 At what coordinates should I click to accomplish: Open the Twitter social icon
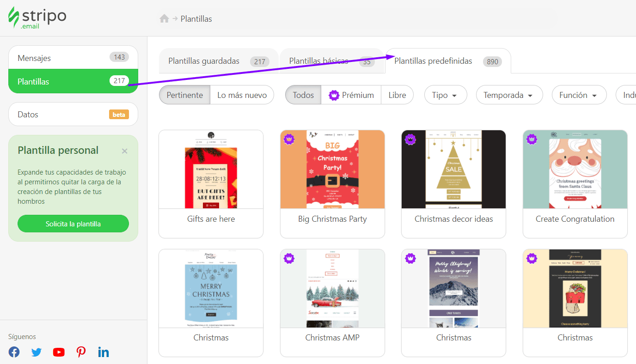(x=37, y=352)
